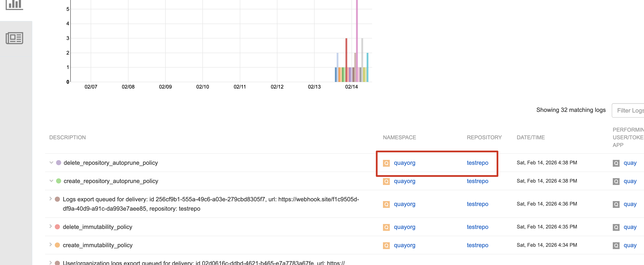The image size is (644, 265).
Task: Open the newspaper-style sidebar tab icon
Action: click(14, 38)
